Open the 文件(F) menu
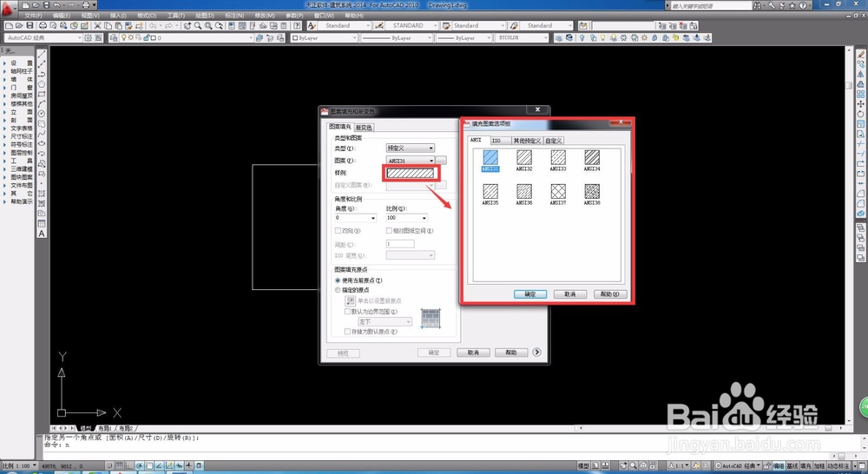 coord(34,16)
